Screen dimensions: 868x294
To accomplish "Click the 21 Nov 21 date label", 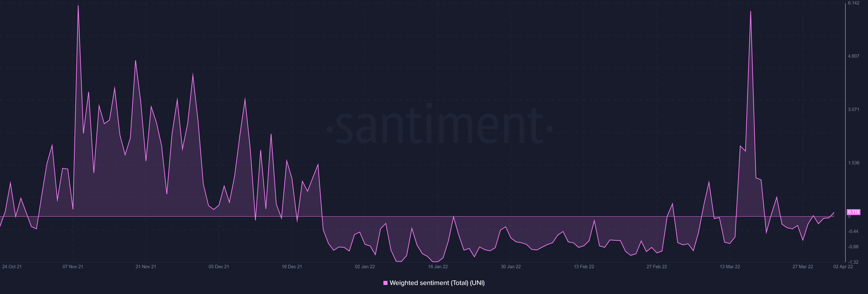I will coord(146,266).
